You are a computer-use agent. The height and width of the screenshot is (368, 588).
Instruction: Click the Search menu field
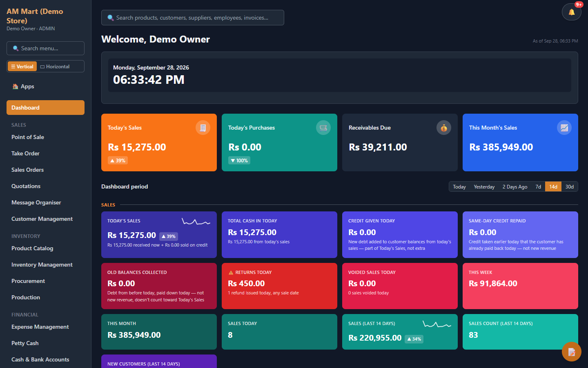[x=45, y=48]
